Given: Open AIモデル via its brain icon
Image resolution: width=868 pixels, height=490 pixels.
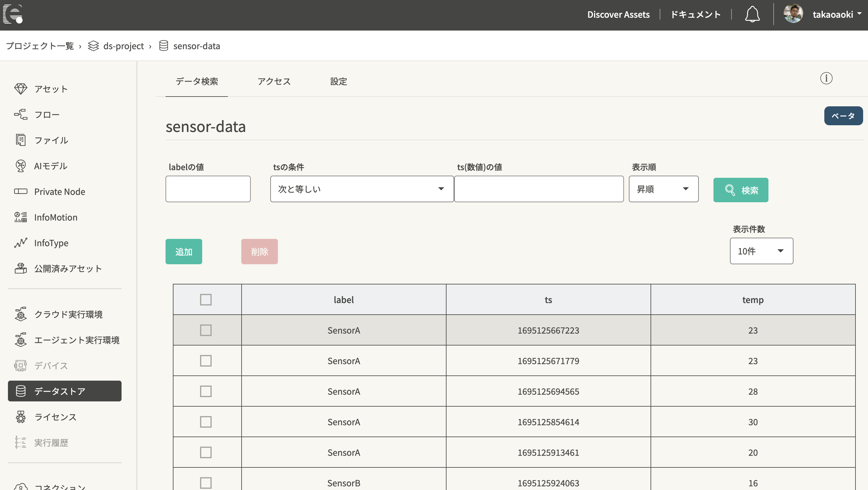Looking at the screenshot, I should coord(20,166).
